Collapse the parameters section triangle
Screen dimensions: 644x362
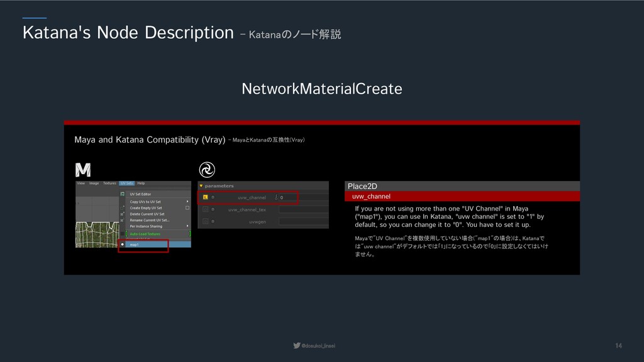coord(201,186)
